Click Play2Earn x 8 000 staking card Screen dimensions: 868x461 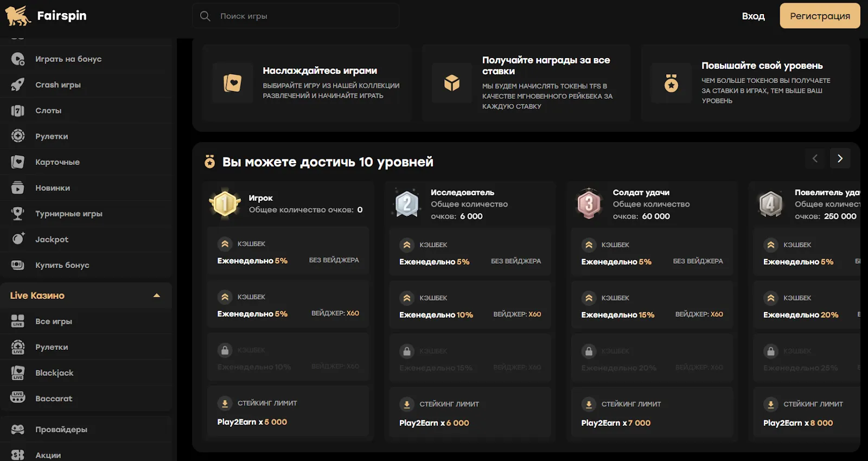(807, 413)
